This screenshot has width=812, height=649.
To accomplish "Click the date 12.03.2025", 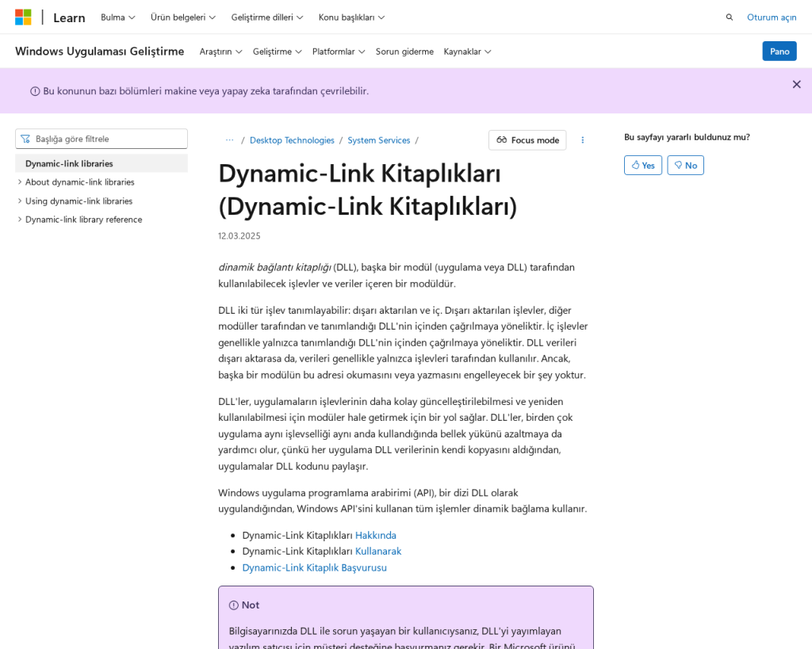I will coord(239,236).
